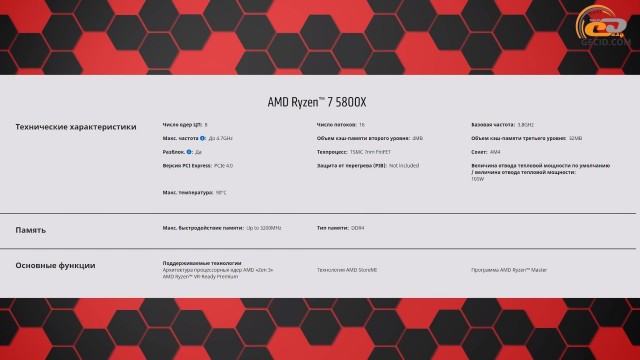Click the info icon next to Макс. частота
The height and width of the screenshot is (360, 640).
(x=202, y=138)
